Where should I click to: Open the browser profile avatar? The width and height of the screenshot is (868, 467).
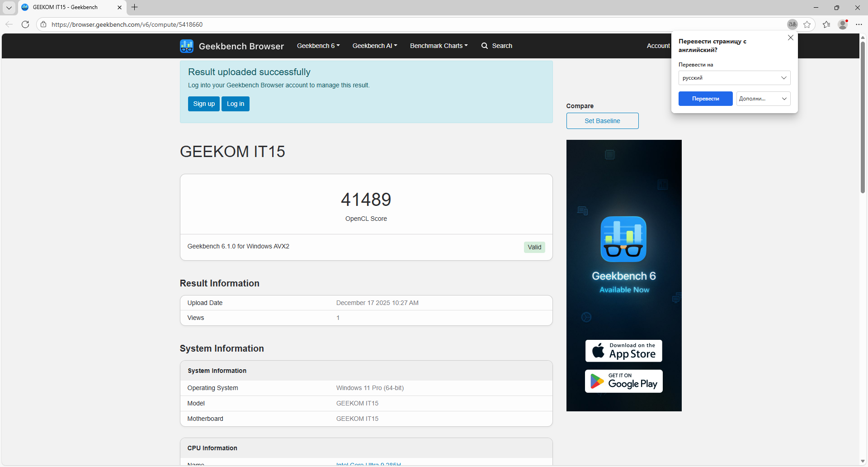pyautogui.click(x=843, y=24)
